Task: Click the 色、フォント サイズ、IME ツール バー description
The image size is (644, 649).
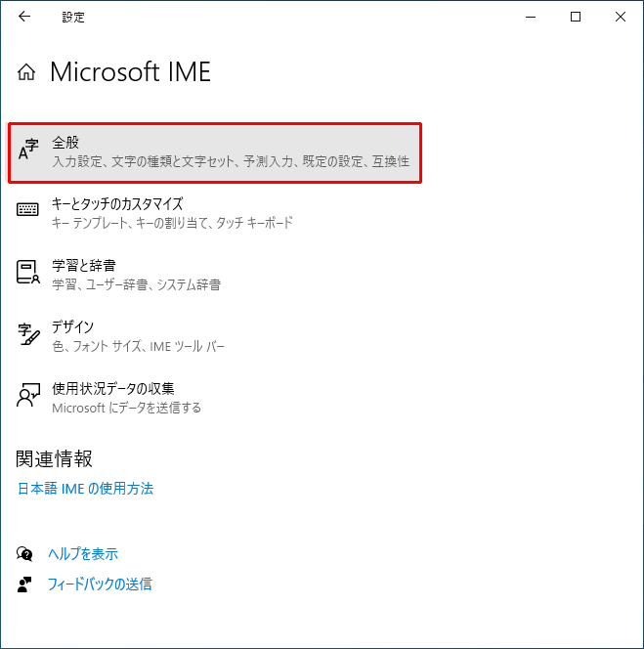Action: coord(138,346)
